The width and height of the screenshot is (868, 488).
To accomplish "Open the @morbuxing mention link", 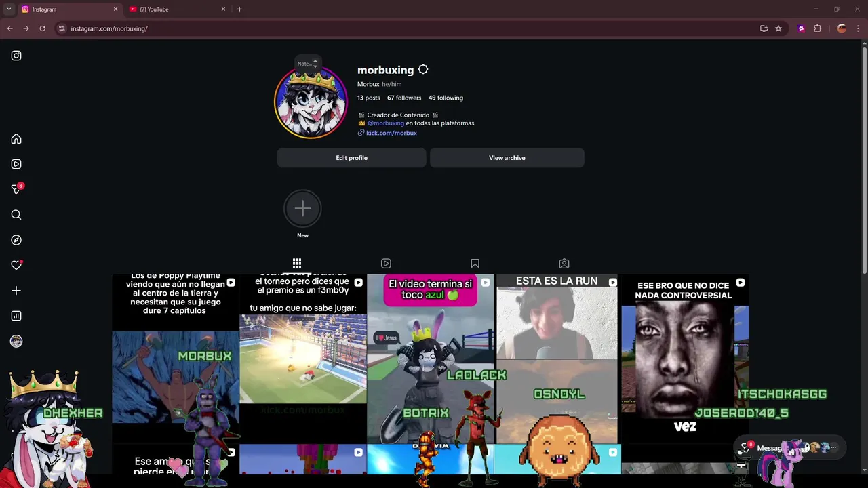I will pyautogui.click(x=386, y=123).
